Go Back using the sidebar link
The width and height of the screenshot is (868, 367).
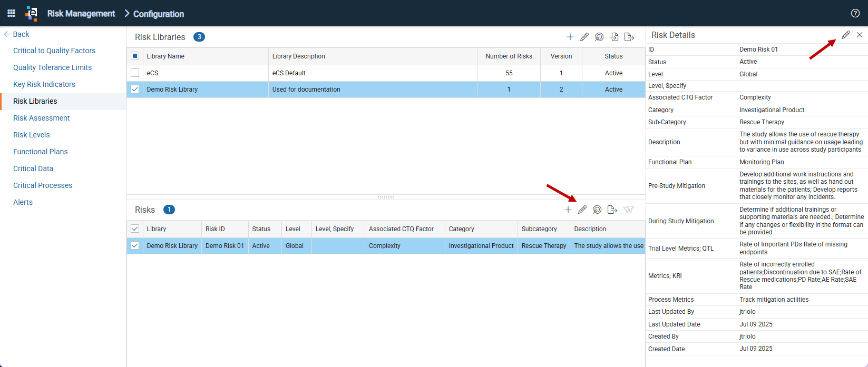click(17, 34)
